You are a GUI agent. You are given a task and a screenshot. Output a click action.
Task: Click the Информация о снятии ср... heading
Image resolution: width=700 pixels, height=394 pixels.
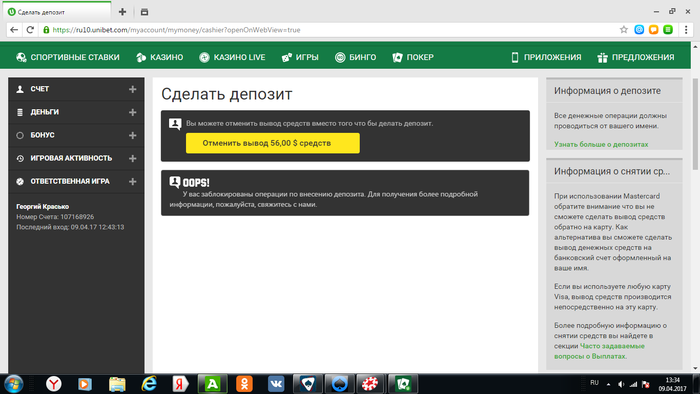pyautogui.click(x=612, y=171)
